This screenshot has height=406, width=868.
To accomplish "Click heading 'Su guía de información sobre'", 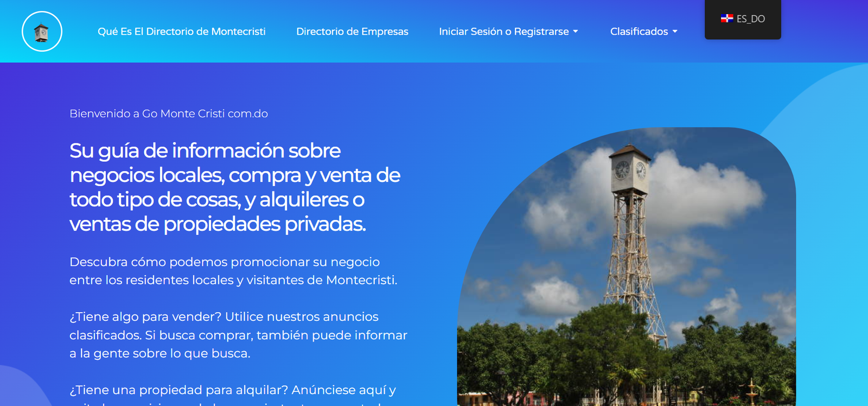I will point(205,151).
